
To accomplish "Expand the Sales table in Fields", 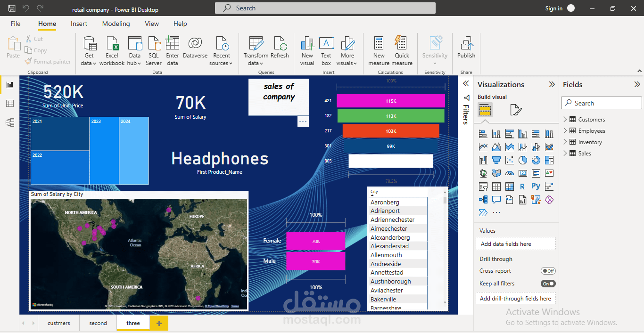I will (565, 153).
